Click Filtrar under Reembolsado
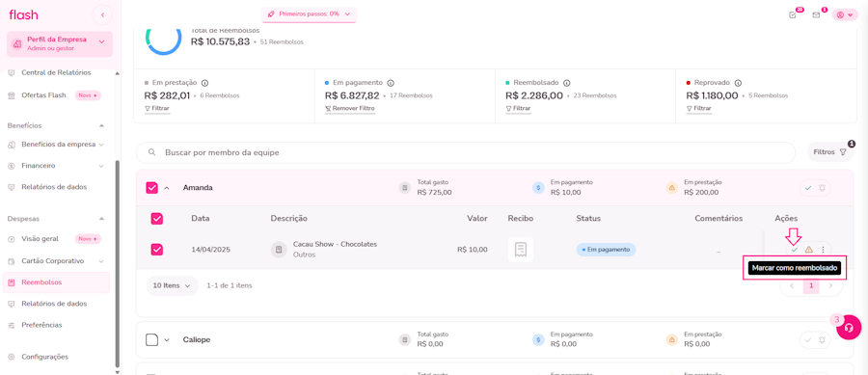Screen dimensions: 868x375 pyautogui.click(x=518, y=108)
